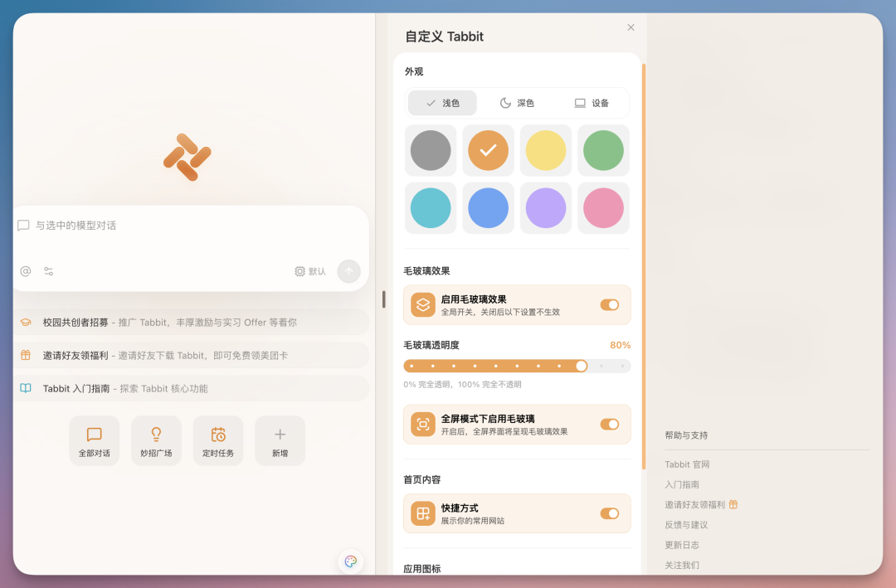Screen dimensions: 896x588
Task: Choose the teal theme color
Action: (431, 208)
